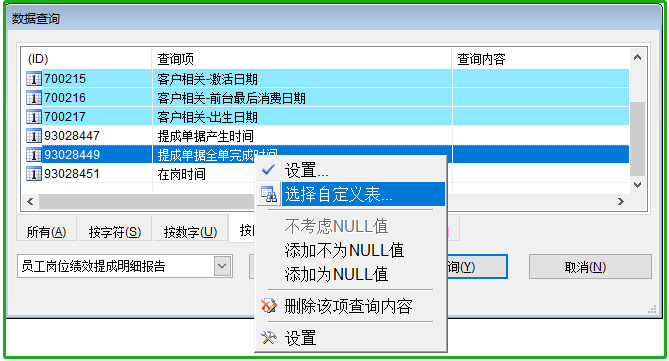
Task: Click the table icon beside ID 93028449
Action: click(x=34, y=155)
